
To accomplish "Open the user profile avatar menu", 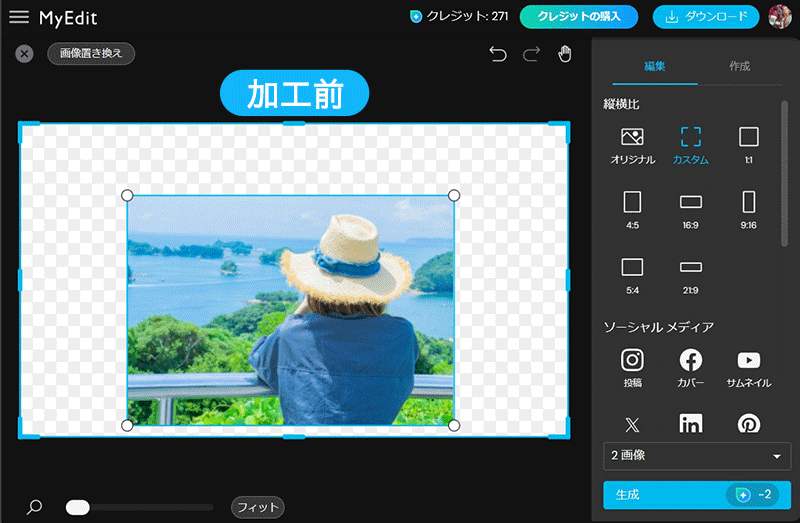I will point(780,17).
